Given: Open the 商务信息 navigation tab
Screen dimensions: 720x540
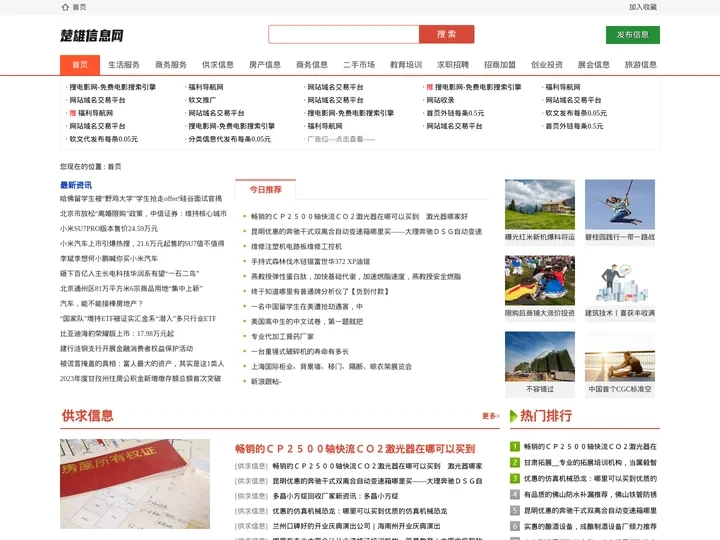Looking at the screenshot, I should (312, 65).
